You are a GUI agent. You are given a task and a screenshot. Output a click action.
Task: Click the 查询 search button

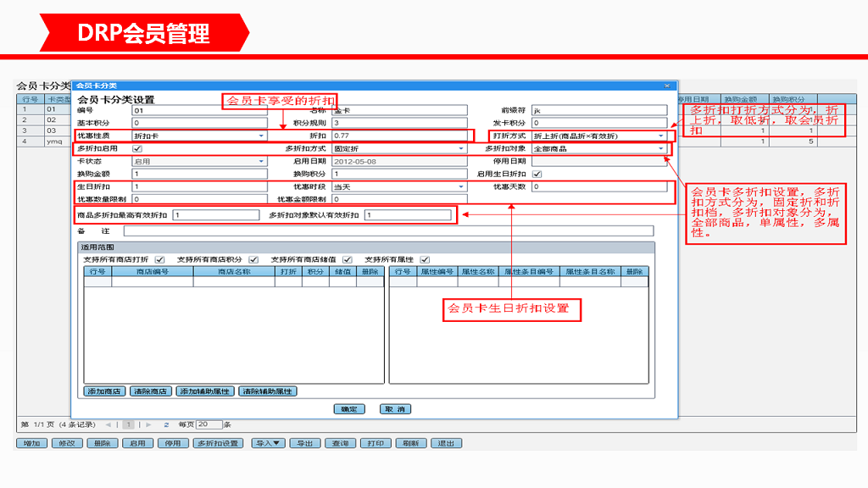pyautogui.click(x=340, y=442)
